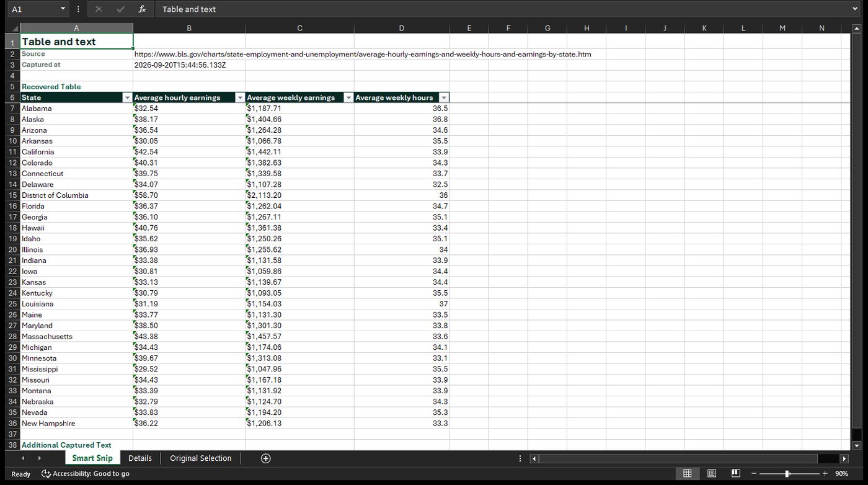Add a new sheet with plus icon

266,458
